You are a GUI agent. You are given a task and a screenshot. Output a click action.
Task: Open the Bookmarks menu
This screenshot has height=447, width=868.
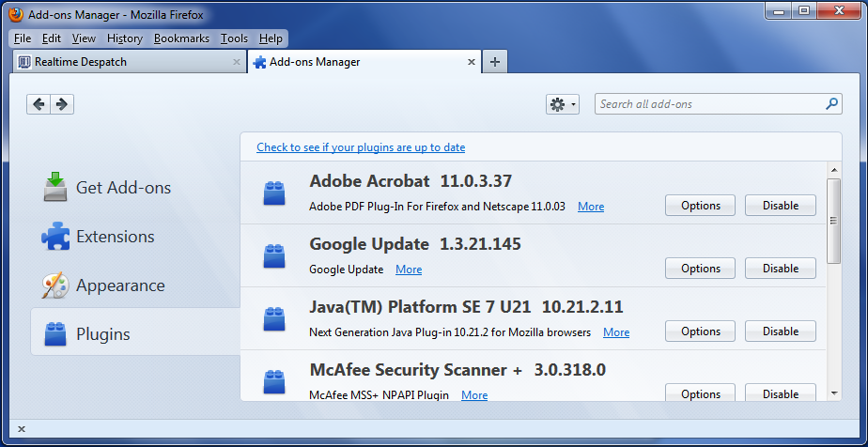click(181, 39)
